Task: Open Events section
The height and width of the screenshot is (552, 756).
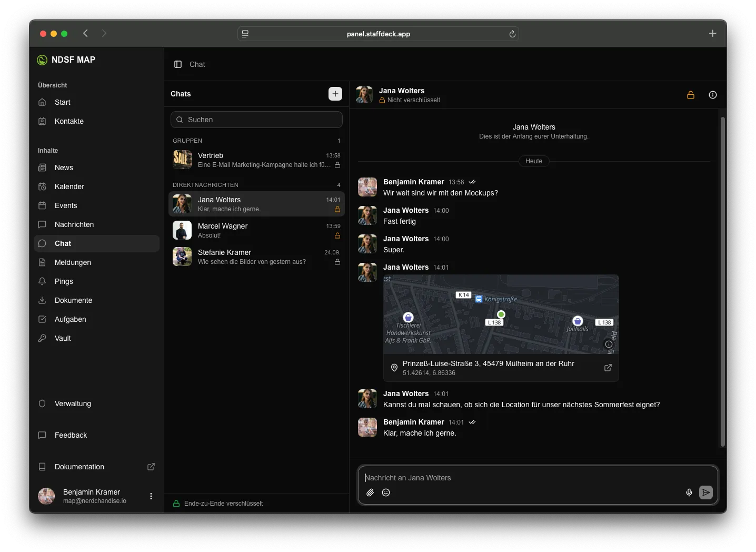Action: [97, 205]
